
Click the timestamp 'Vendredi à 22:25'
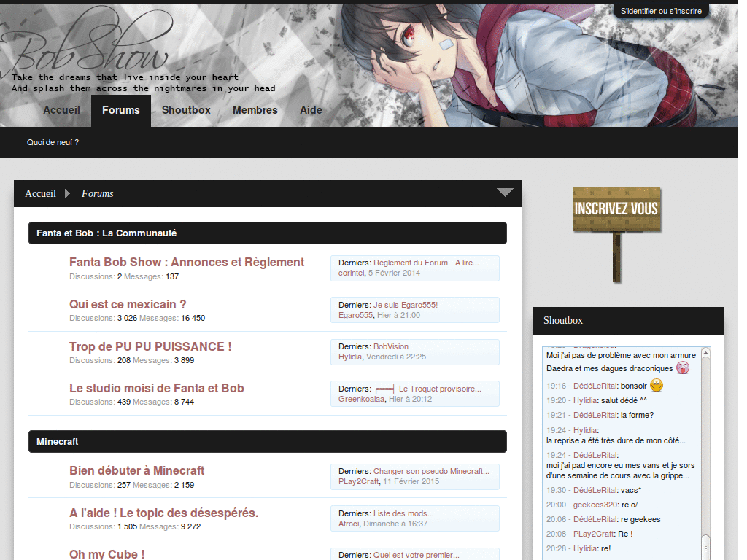pos(396,357)
